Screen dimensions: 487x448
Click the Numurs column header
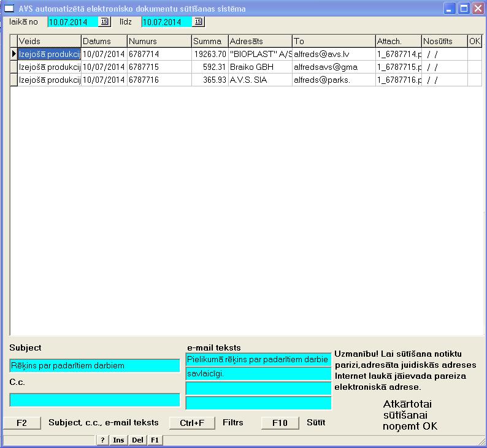pos(159,41)
